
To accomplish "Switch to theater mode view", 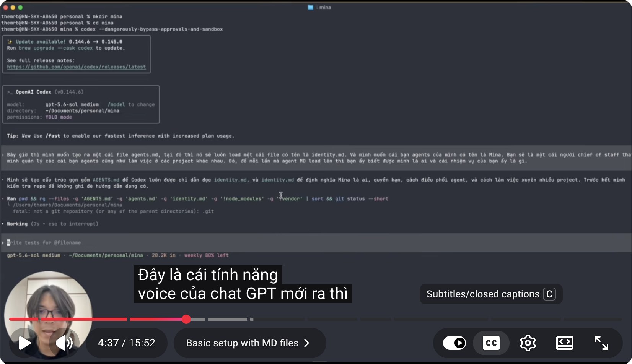I will [x=565, y=343].
